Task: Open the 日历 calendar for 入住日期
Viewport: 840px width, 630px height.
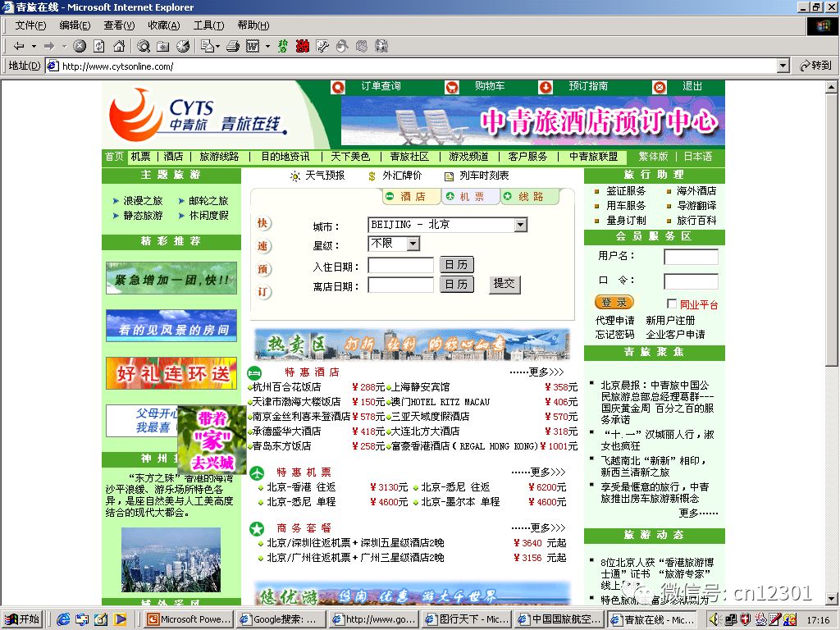Action: pyautogui.click(x=456, y=265)
